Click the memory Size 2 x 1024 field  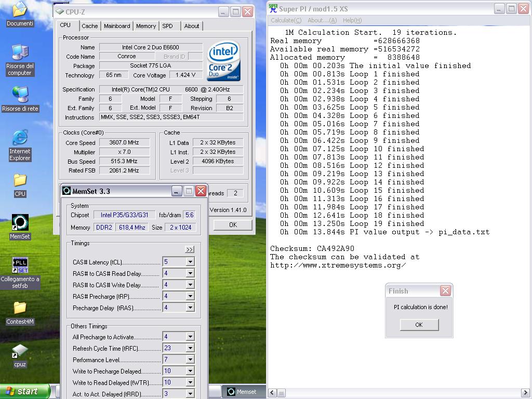click(x=180, y=228)
